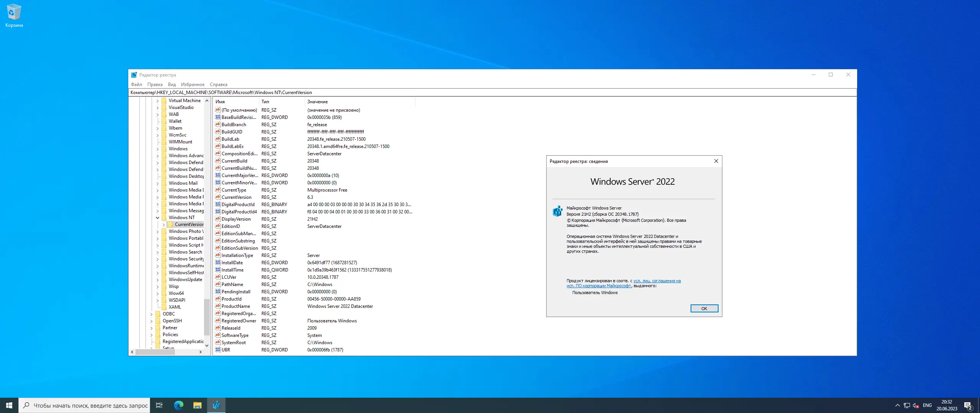Click the Windows Start button
This screenshot has height=413, width=980.
pyautogui.click(x=9, y=405)
